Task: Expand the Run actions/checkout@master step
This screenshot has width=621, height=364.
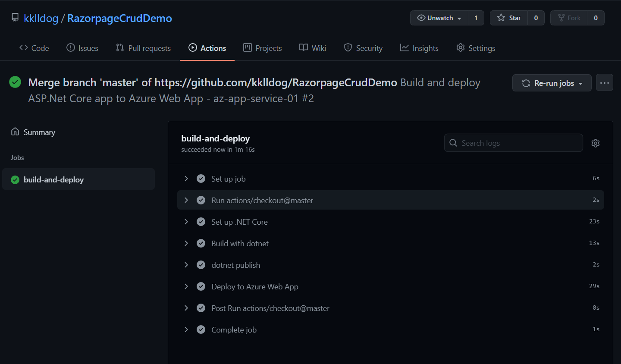Action: click(186, 200)
